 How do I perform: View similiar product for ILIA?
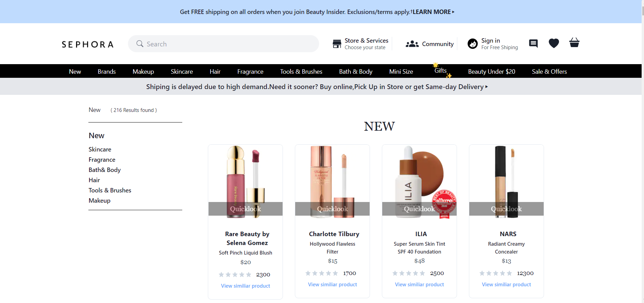[419, 285]
